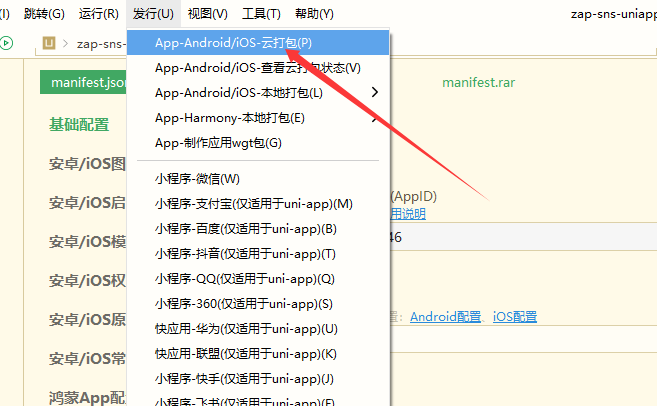Close the 发行(U) menu in menu bar

click(153, 14)
